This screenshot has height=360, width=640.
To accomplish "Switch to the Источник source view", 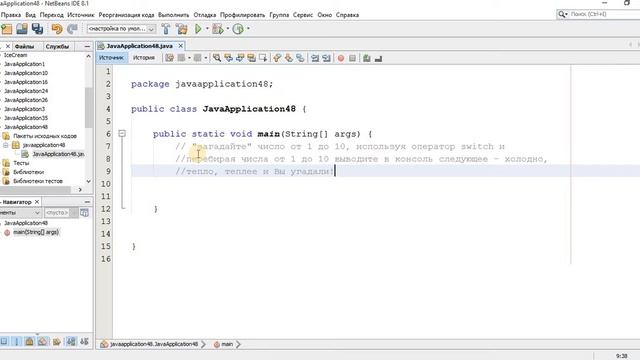I will tap(111, 58).
